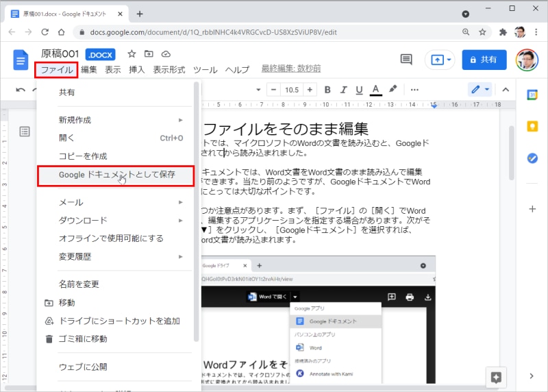Open Google Keep in side panel
The image size is (548, 392).
click(x=532, y=126)
